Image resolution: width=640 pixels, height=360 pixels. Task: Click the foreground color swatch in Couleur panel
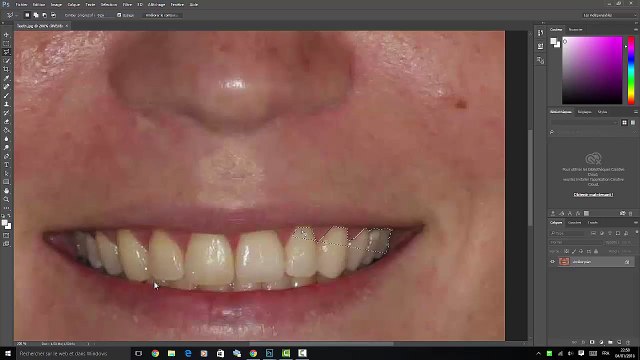coord(553,41)
